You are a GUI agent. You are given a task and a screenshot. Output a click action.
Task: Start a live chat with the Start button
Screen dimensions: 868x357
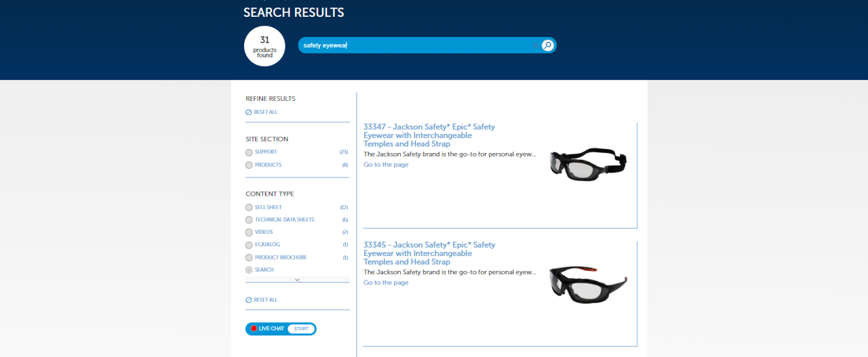pos(301,329)
